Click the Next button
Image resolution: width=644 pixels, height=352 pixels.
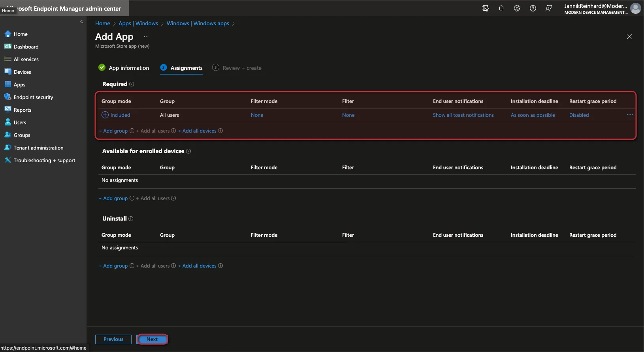coord(152,339)
